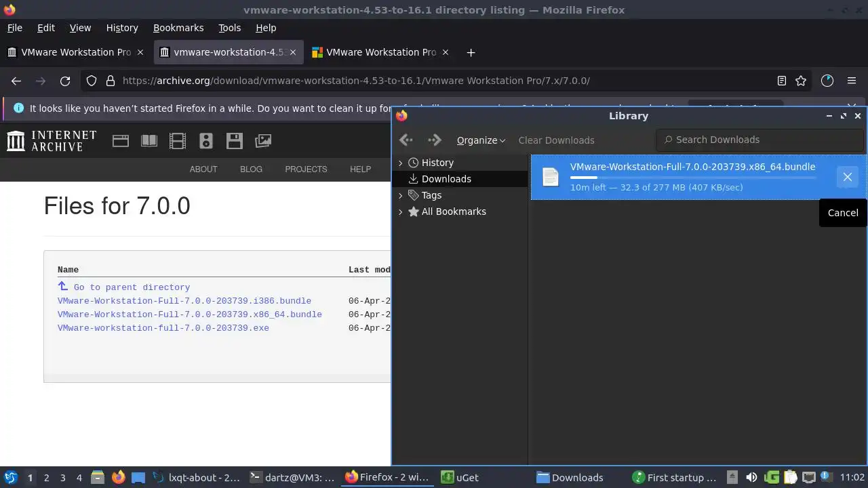Expand the All Bookmarks tree node
Image resolution: width=868 pixels, height=488 pixels.
coord(400,211)
